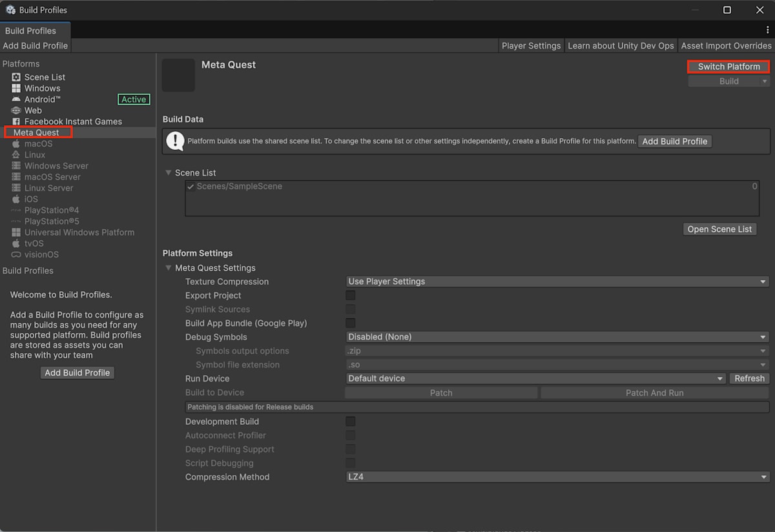
Task: Toggle the Autoconnect Profiler checkbox
Action: click(351, 436)
